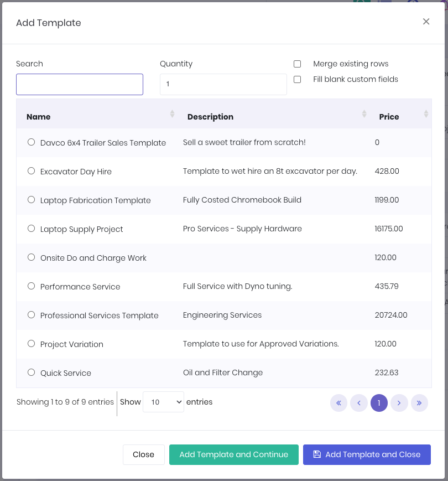Select page 1 in the pagination

379,403
